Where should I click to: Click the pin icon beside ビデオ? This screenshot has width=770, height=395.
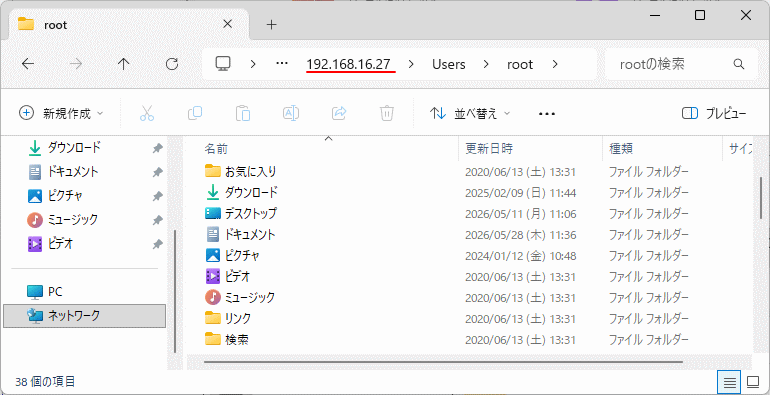[x=158, y=244]
